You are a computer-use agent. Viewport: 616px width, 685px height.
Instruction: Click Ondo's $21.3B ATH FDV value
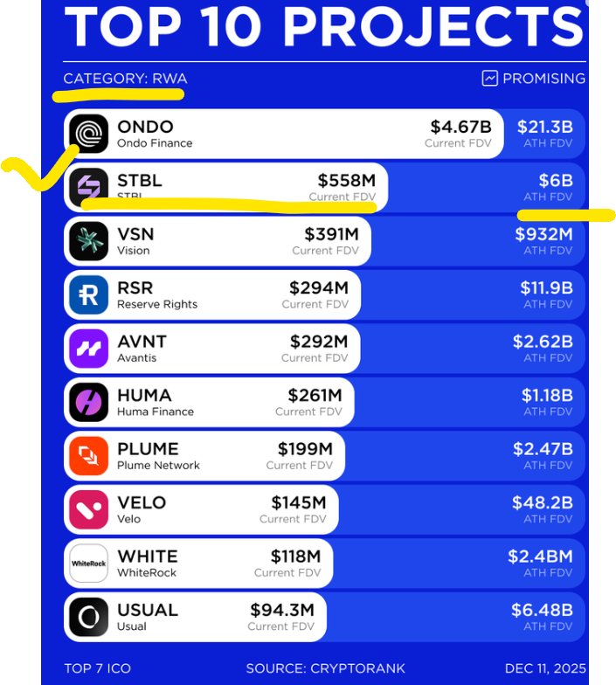[x=545, y=127]
